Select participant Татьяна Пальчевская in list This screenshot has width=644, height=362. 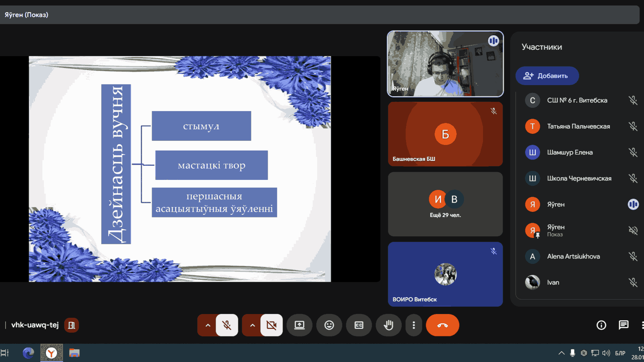coord(578,126)
